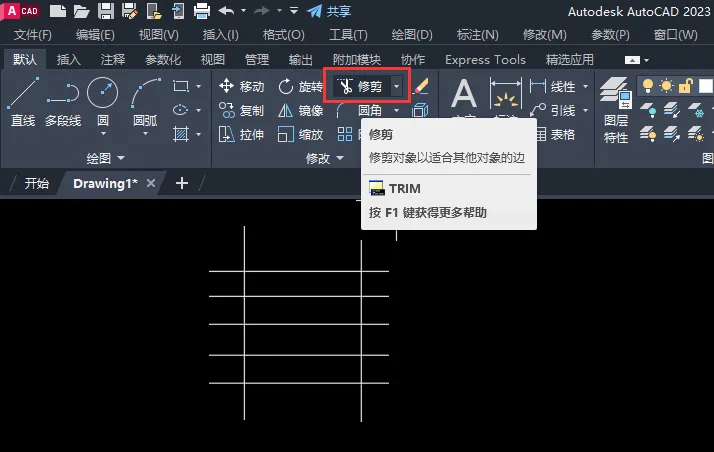Screen dimensions: 714x452
Task: Switch to the Express Tools tab
Action: tap(485, 60)
